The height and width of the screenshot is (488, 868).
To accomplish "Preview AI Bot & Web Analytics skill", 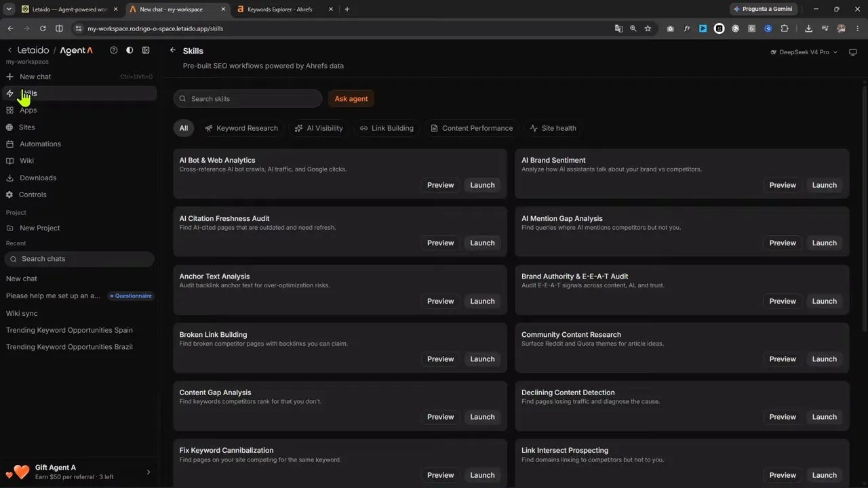I will click(x=441, y=185).
